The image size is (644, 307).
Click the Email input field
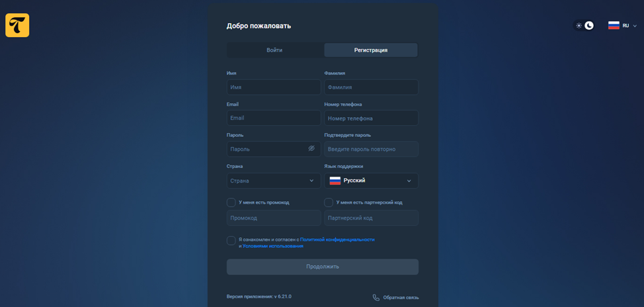coord(273,118)
